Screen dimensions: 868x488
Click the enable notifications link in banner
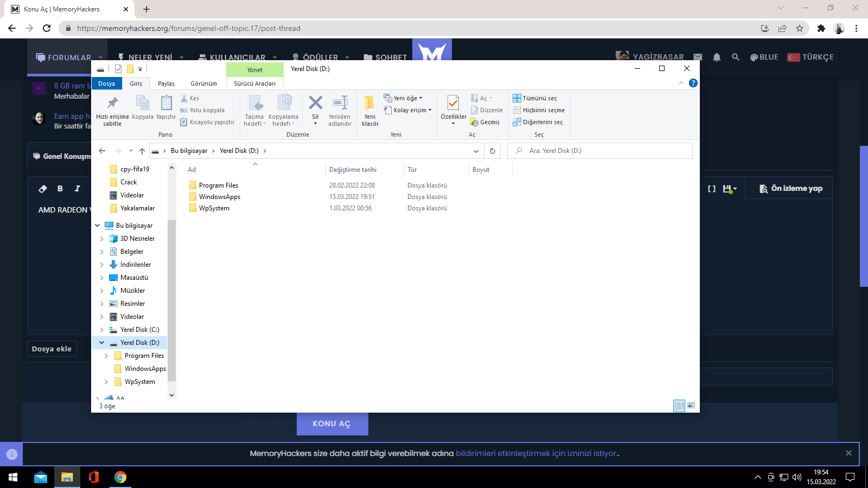(537, 453)
